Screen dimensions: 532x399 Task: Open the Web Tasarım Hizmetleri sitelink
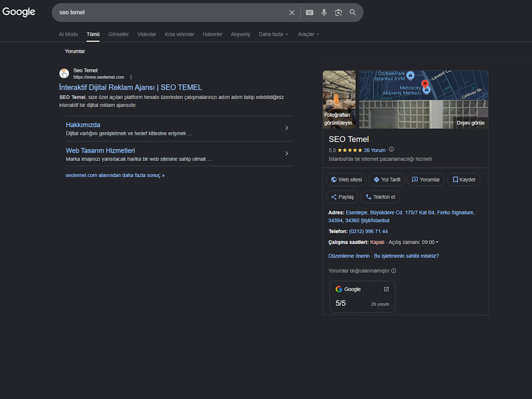pos(100,151)
